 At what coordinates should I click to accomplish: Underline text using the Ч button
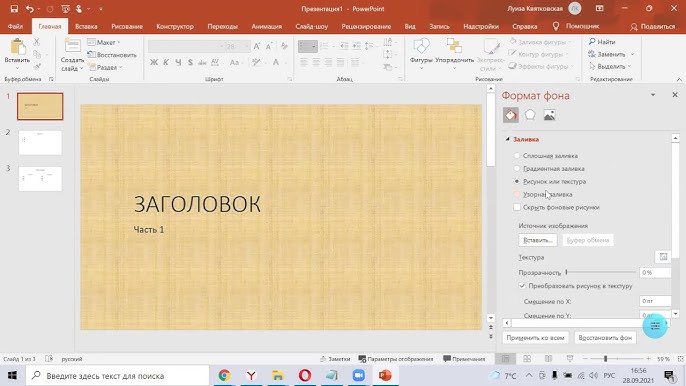(x=178, y=63)
